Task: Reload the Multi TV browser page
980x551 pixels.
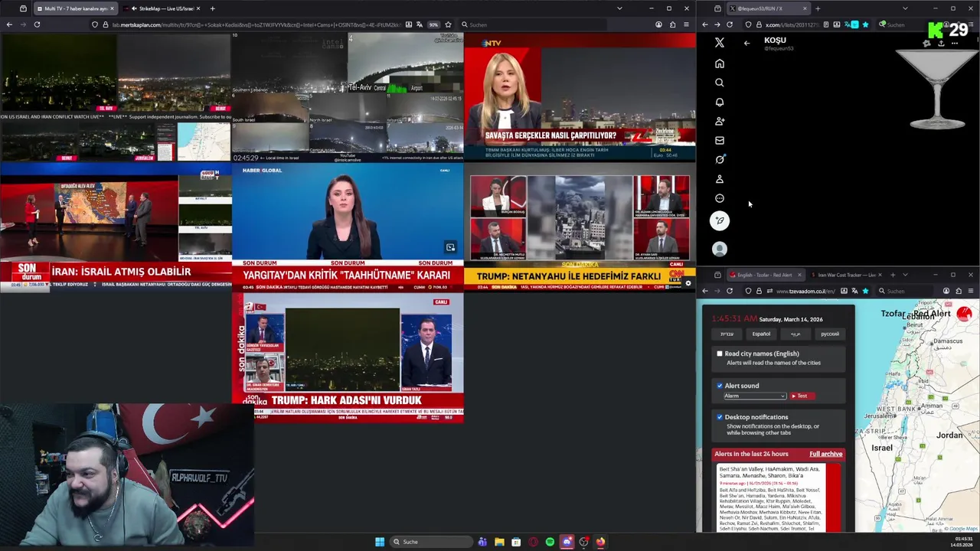Action: [x=37, y=24]
